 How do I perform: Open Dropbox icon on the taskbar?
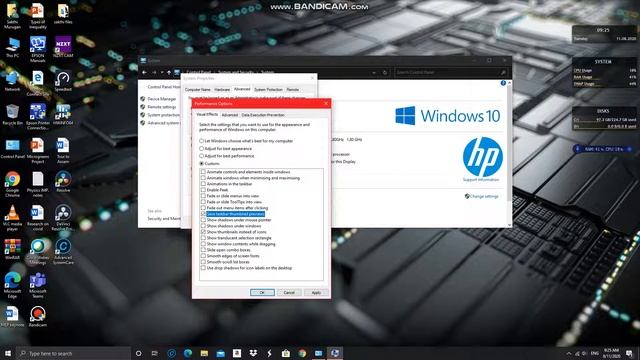(253, 353)
